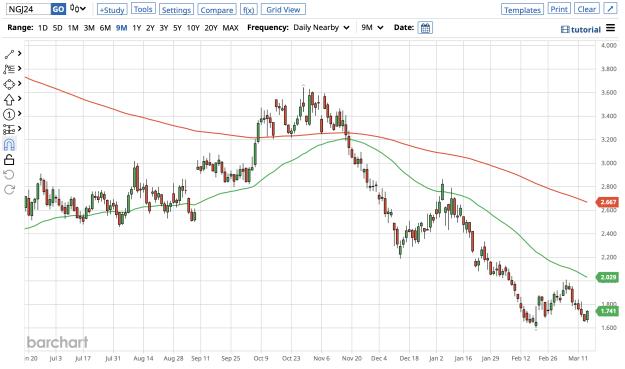The height and width of the screenshot is (369, 625).
Task: Select the numbered label annotation tool
Action: (9, 114)
